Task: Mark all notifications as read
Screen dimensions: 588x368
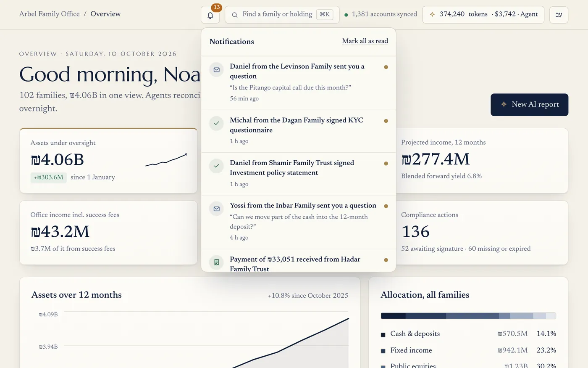Action: tap(365, 41)
